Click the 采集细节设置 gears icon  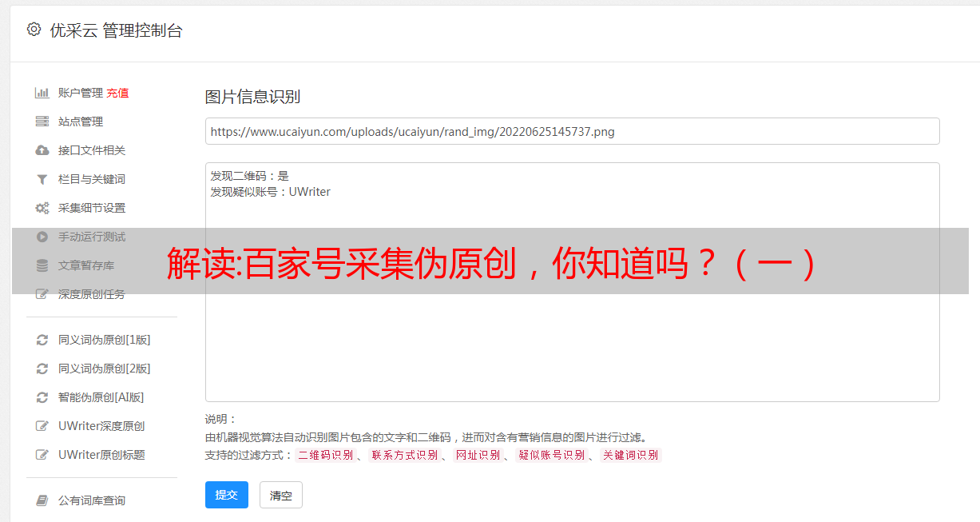click(x=42, y=208)
